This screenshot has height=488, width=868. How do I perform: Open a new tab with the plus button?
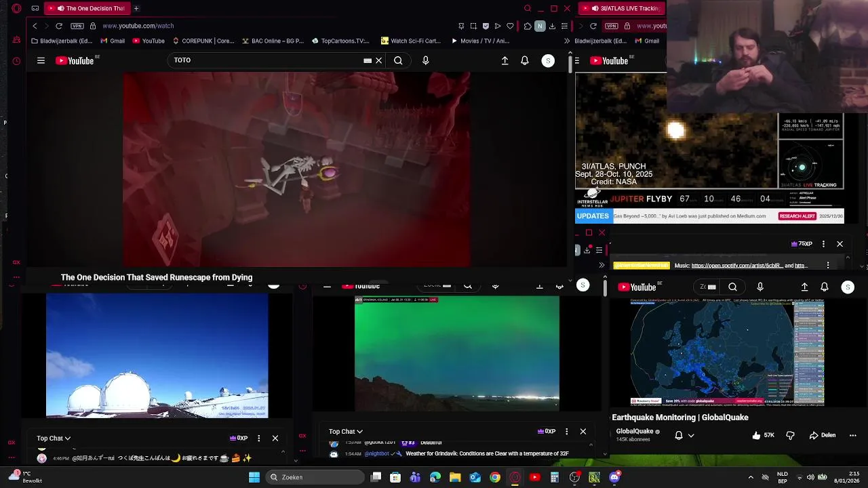pyautogui.click(x=136, y=8)
